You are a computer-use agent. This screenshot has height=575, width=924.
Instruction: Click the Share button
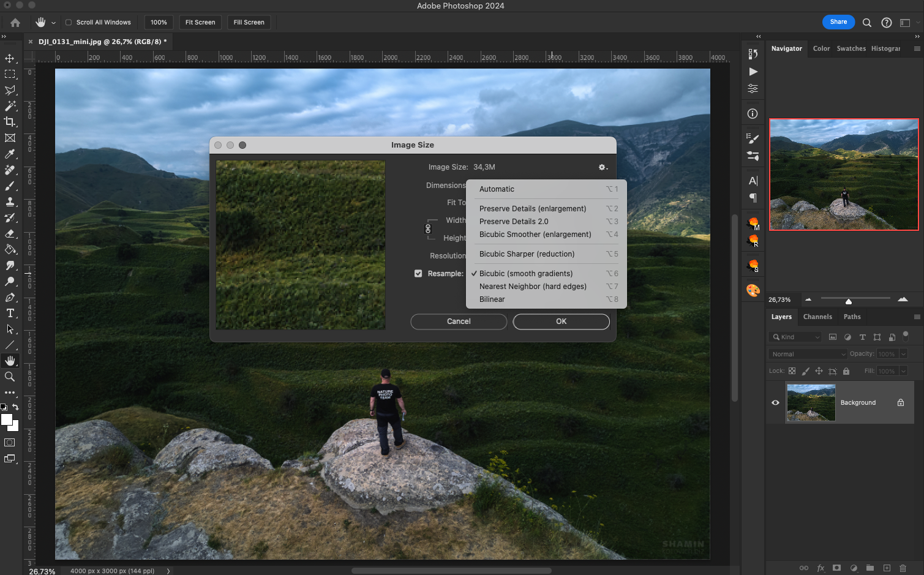(x=838, y=22)
